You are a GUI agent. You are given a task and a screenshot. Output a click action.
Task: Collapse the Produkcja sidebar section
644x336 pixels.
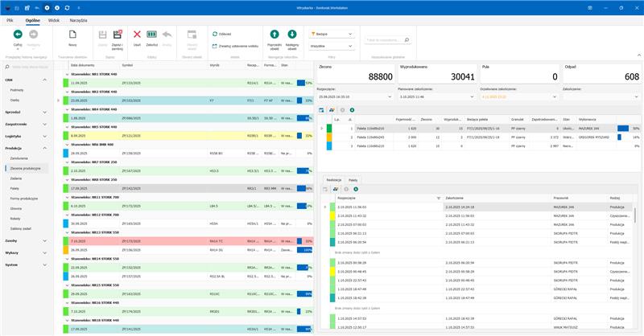45,148
